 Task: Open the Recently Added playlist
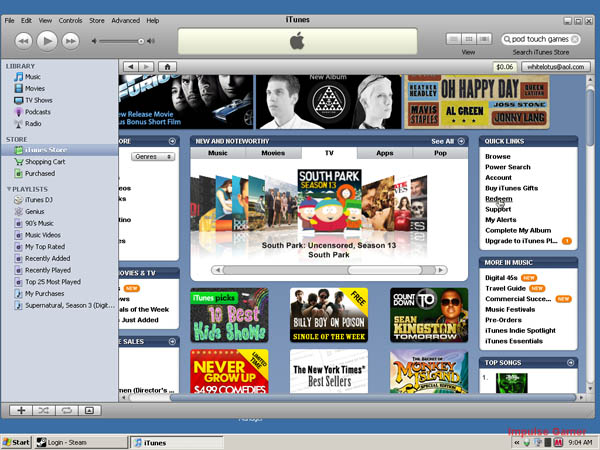pyautogui.click(x=42, y=258)
